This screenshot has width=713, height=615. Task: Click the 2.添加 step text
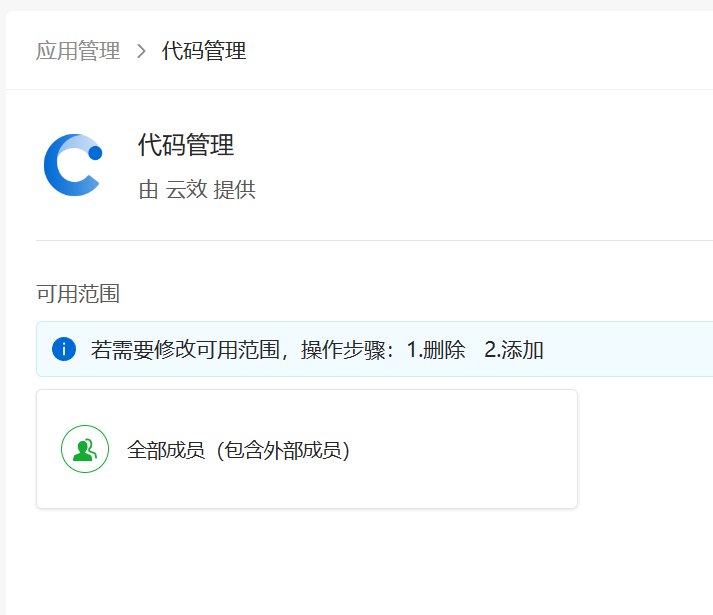click(x=514, y=350)
